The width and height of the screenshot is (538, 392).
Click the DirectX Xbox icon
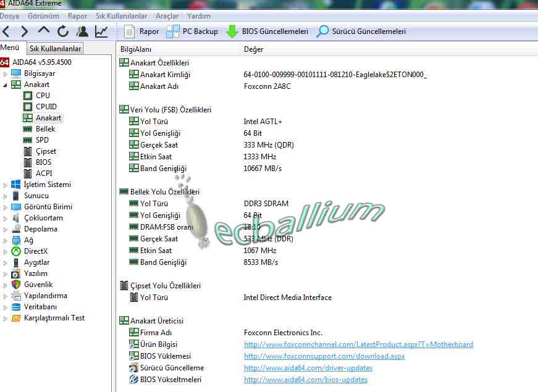[16, 251]
